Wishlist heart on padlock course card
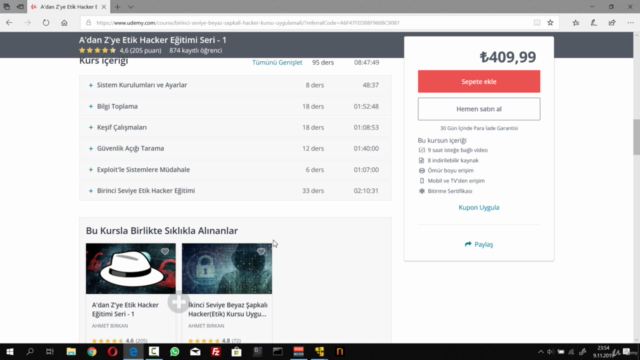Image resolution: width=640 pixels, height=360 pixels. [x=261, y=251]
